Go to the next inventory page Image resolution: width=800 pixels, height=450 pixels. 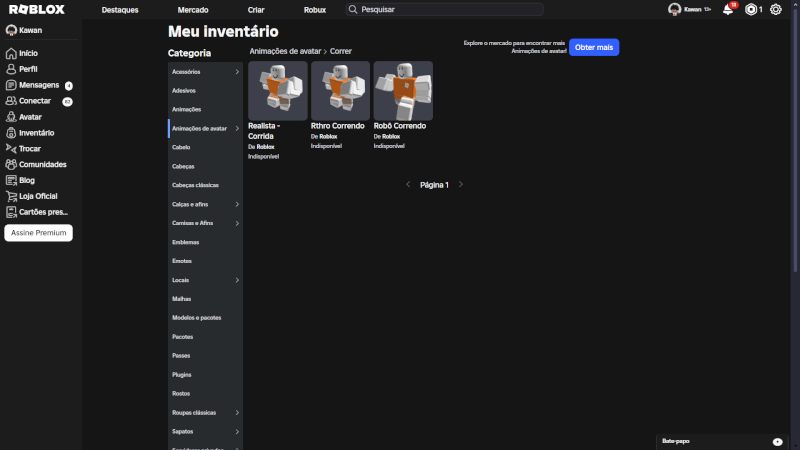point(461,184)
